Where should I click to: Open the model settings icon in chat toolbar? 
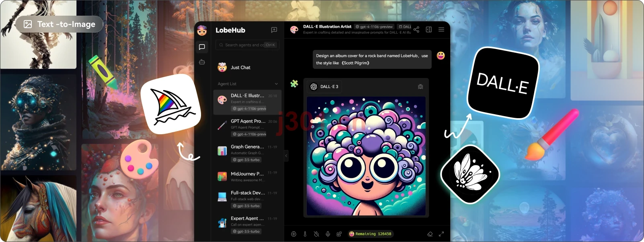[x=294, y=234]
